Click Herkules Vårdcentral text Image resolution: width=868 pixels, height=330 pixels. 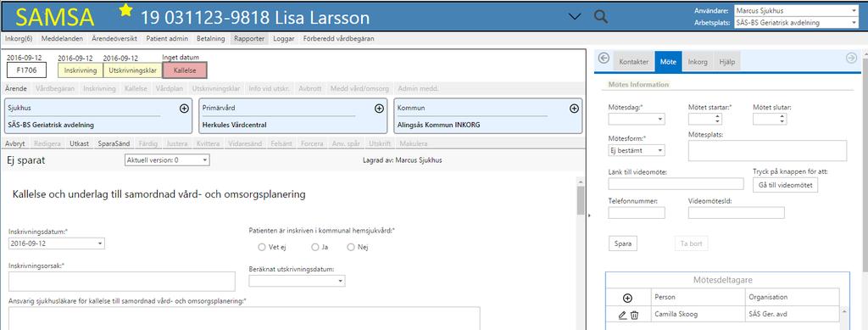click(x=234, y=126)
